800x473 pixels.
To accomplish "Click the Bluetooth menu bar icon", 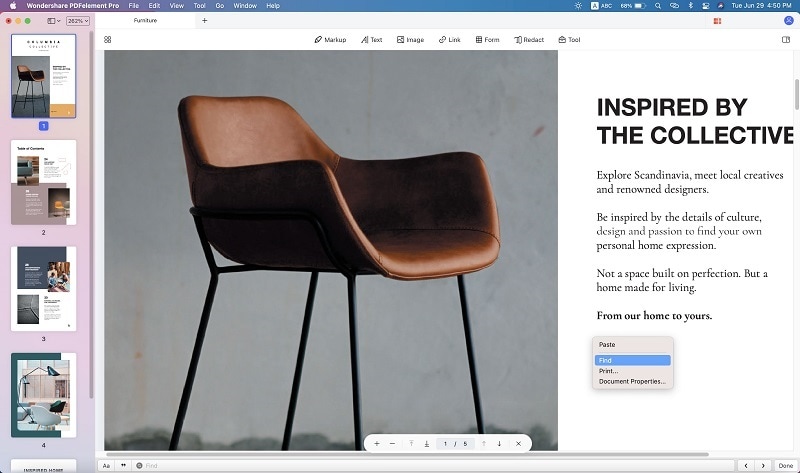I will [691, 6].
